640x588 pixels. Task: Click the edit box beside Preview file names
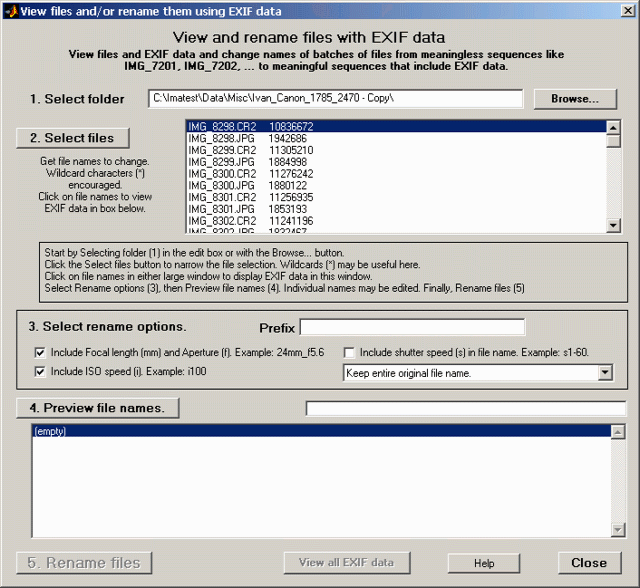466,408
